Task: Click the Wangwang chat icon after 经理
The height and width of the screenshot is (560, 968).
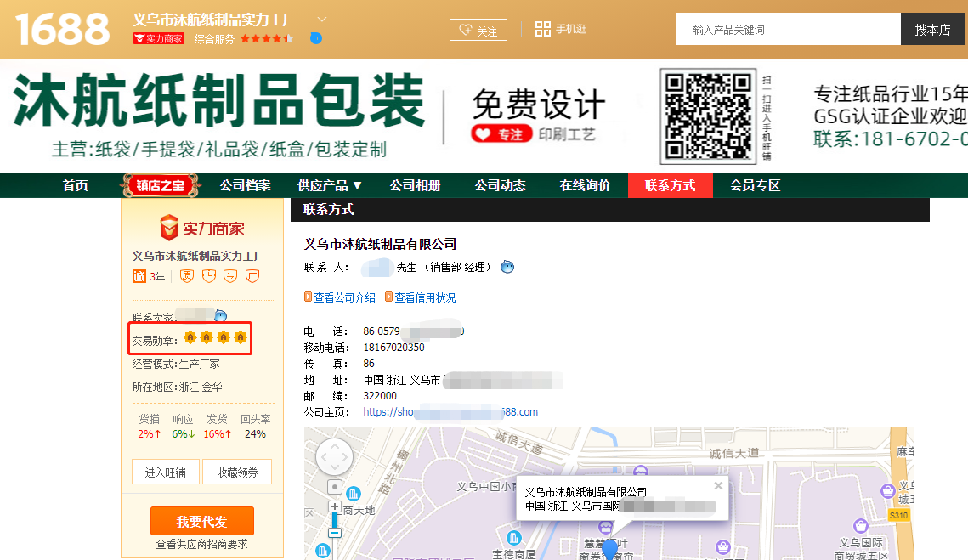Action: [x=507, y=267]
